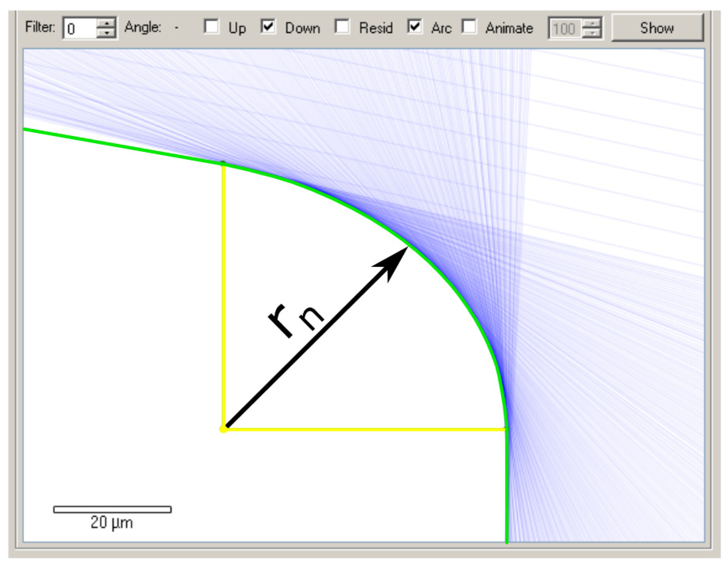728x568 pixels.
Task: Increase the Filter value with up arrow
Action: [x=106, y=24]
